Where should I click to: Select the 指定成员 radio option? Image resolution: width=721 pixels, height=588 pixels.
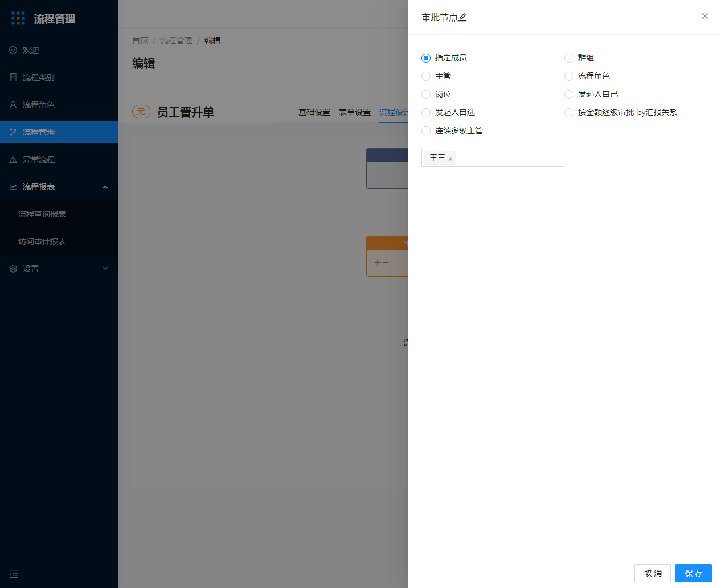[426, 58]
